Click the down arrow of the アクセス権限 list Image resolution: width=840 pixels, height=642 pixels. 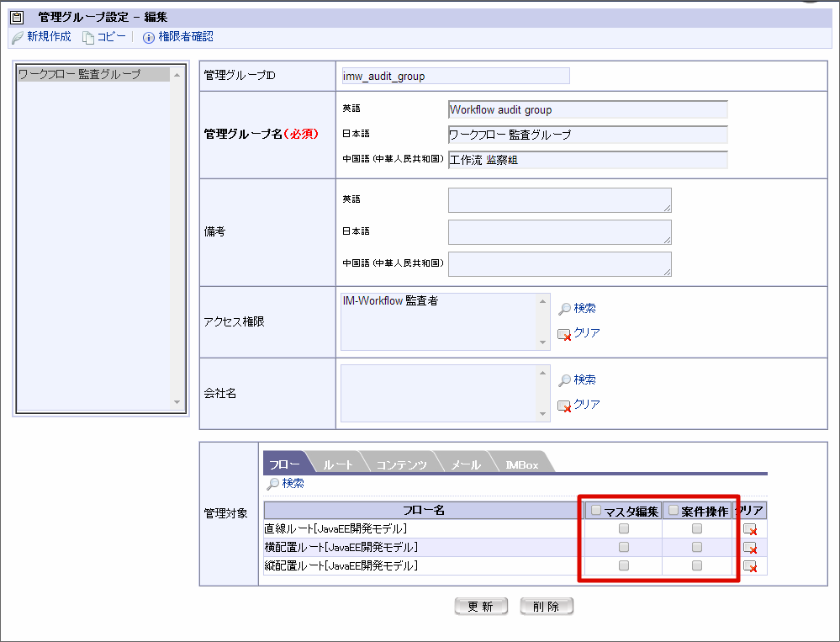542,342
